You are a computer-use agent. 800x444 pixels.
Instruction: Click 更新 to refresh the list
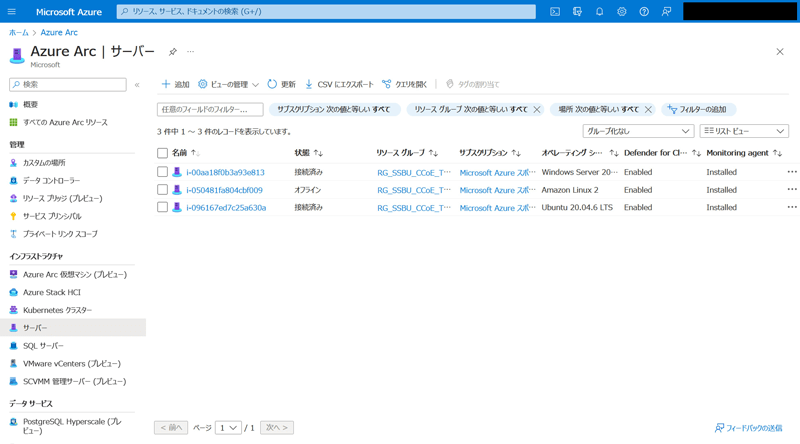tap(282, 84)
